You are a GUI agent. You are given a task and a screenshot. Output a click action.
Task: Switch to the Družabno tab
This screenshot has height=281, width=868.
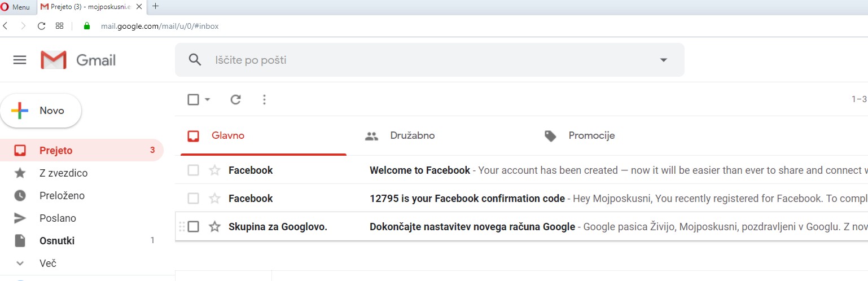(x=412, y=136)
